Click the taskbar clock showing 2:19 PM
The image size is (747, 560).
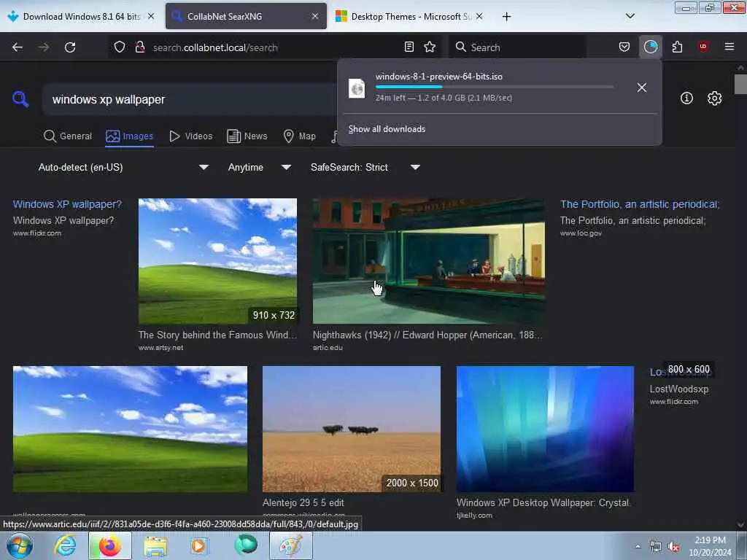[x=710, y=546]
